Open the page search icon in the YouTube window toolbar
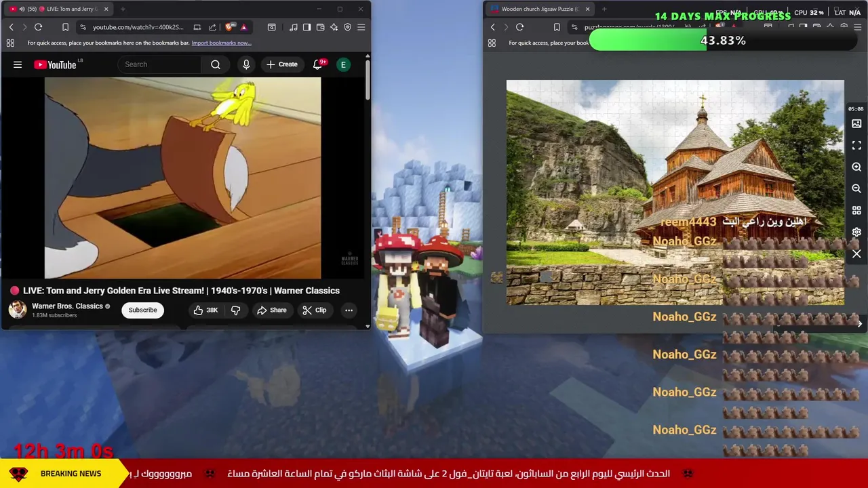This screenshot has width=868, height=488. pyautogui.click(x=272, y=27)
